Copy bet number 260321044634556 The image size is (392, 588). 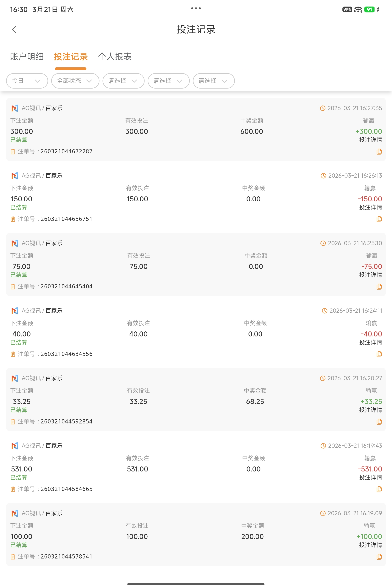pyautogui.click(x=379, y=354)
